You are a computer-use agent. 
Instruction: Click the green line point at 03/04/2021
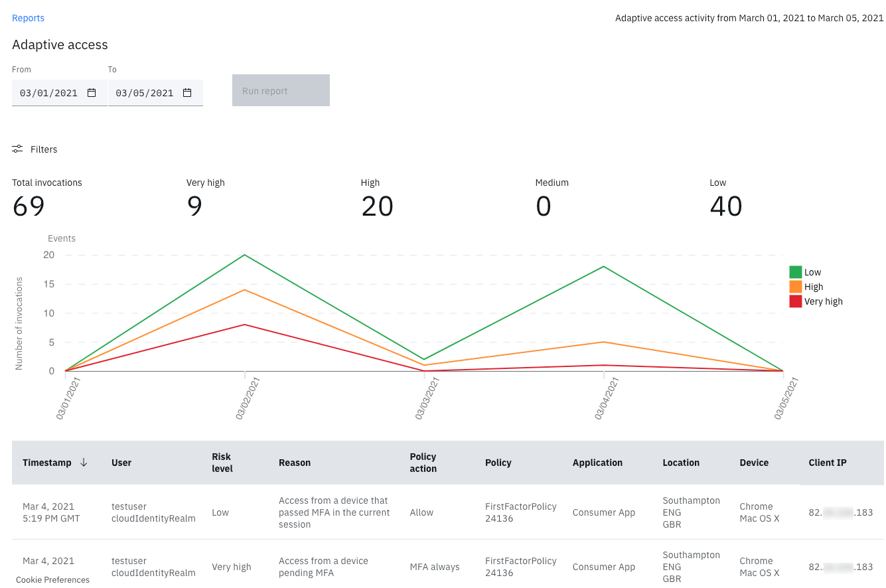click(x=604, y=266)
